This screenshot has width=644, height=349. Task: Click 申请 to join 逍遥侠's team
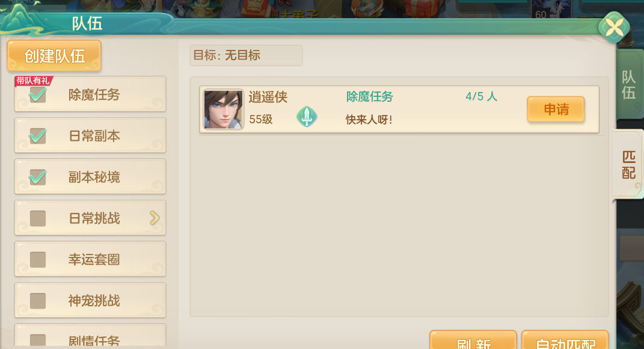(556, 110)
